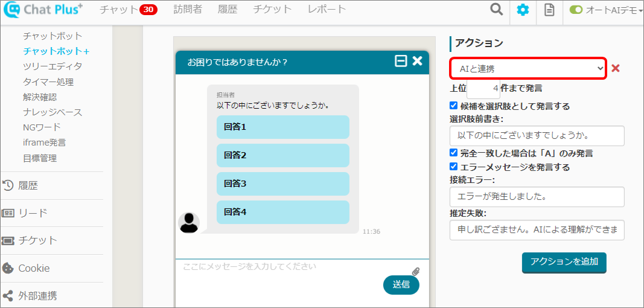Click the operator avatar icon in chat

click(189, 223)
